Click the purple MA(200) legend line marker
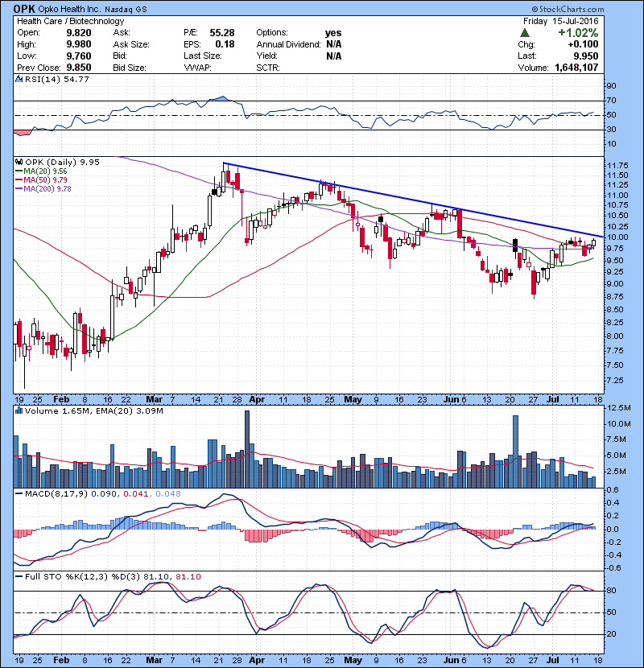644x668 pixels. [19, 188]
